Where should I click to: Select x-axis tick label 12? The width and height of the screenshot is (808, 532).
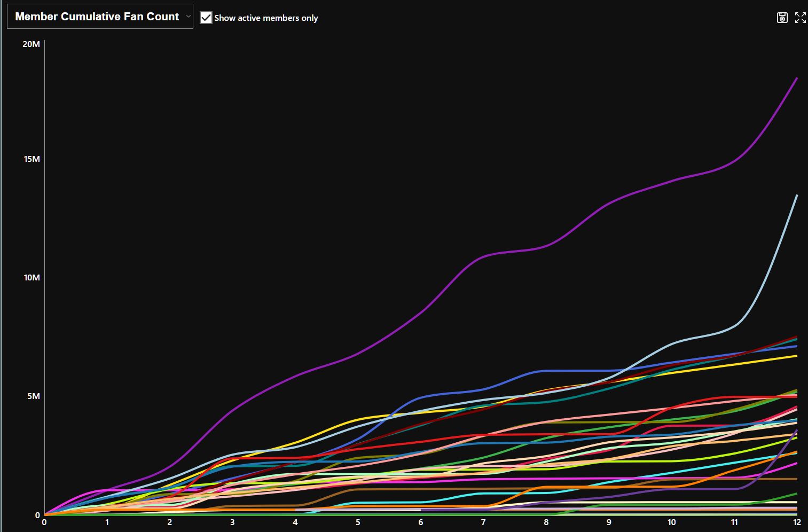click(x=797, y=522)
